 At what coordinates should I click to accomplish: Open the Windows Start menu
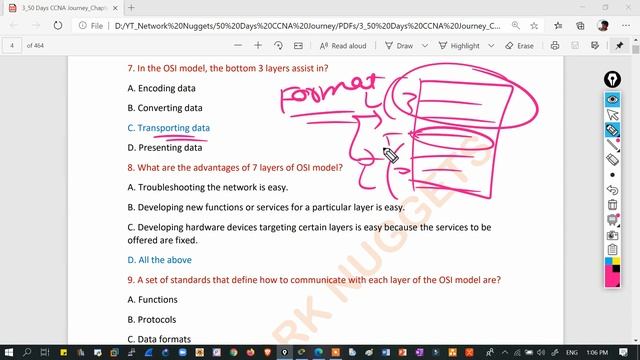(x=9, y=352)
